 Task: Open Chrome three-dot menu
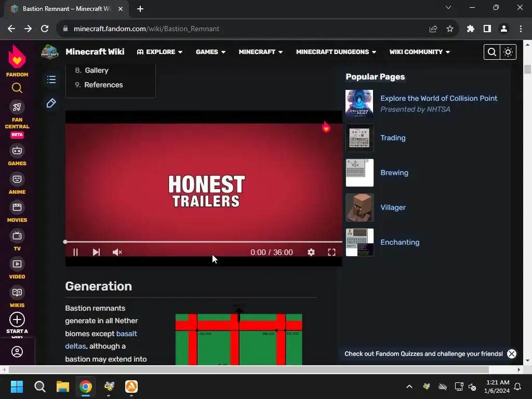tap(521, 29)
